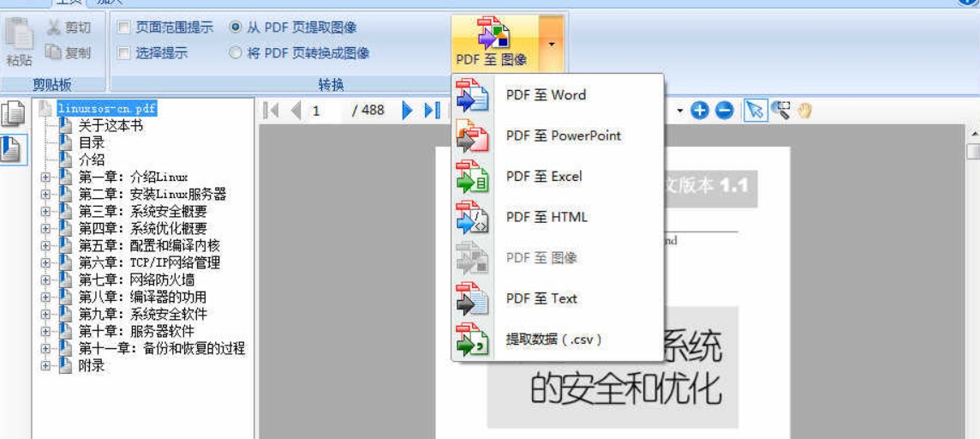
Task: Click the PDF 至 Excel icon
Action: click(x=472, y=177)
